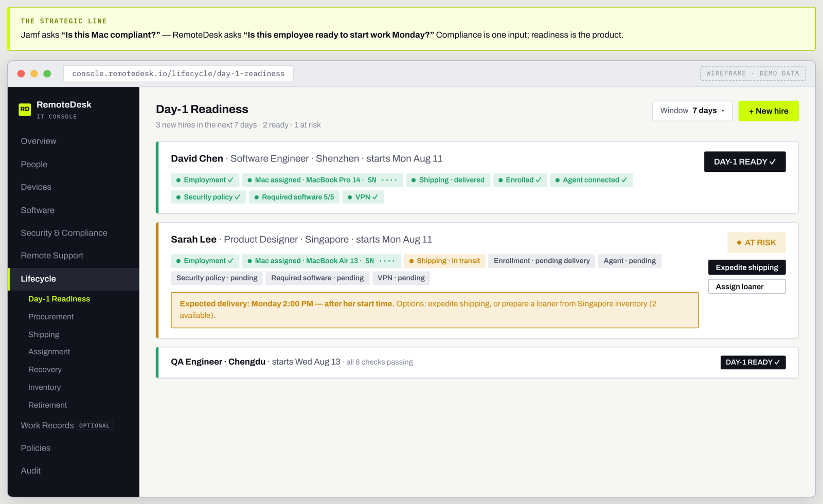Viewport: 823px width, 504px height.
Task: Click VPN pending chip
Action: [x=401, y=278]
